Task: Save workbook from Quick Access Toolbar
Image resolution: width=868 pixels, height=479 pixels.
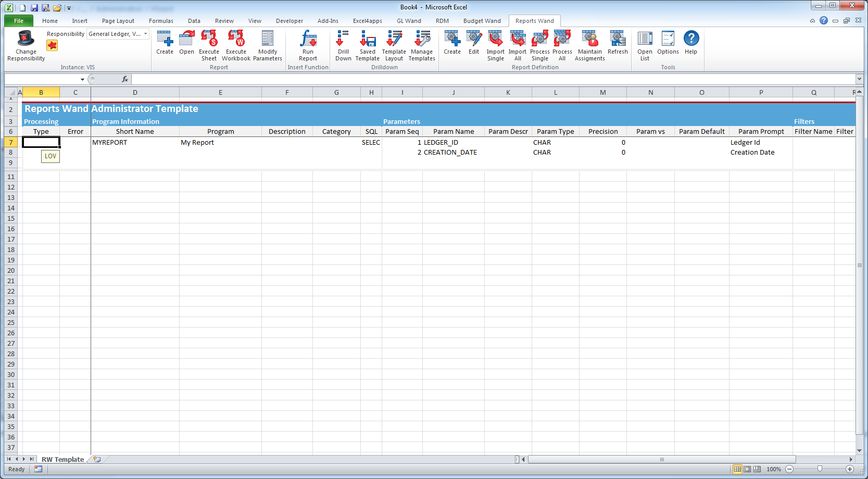Action: tap(34, 8)
